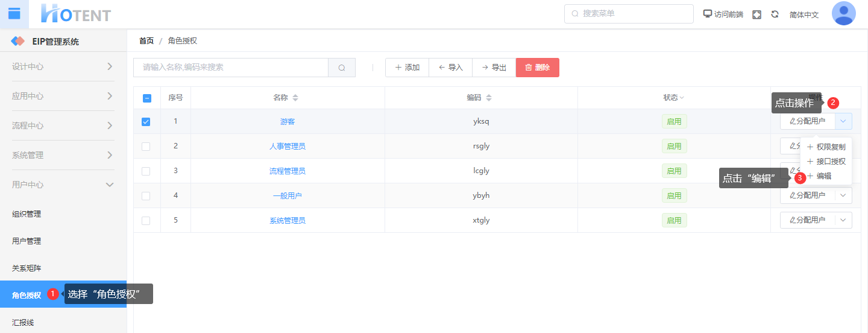Viewport: 868px width, 333px height.
Task: Open the 流程管理员 role link
Action: coord(288,171)
